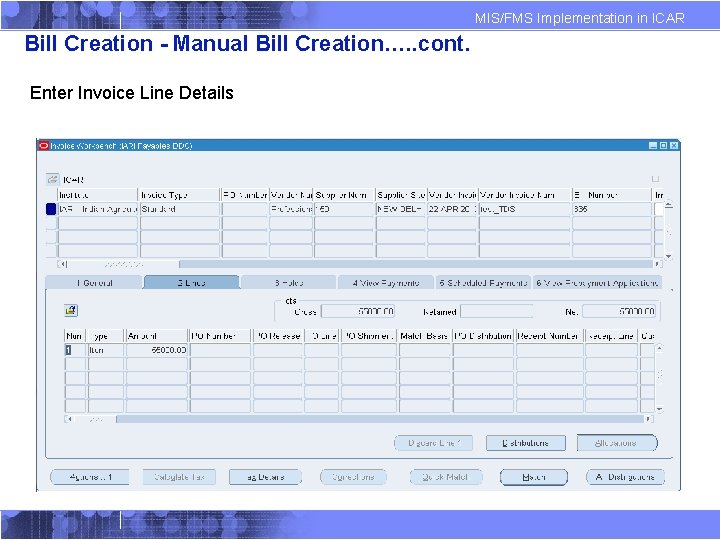Viewport: 720px width, 540px height.
Task: Click the right arrow of the lines horizontal scrollbar
Action: click(x=648, y=419)
